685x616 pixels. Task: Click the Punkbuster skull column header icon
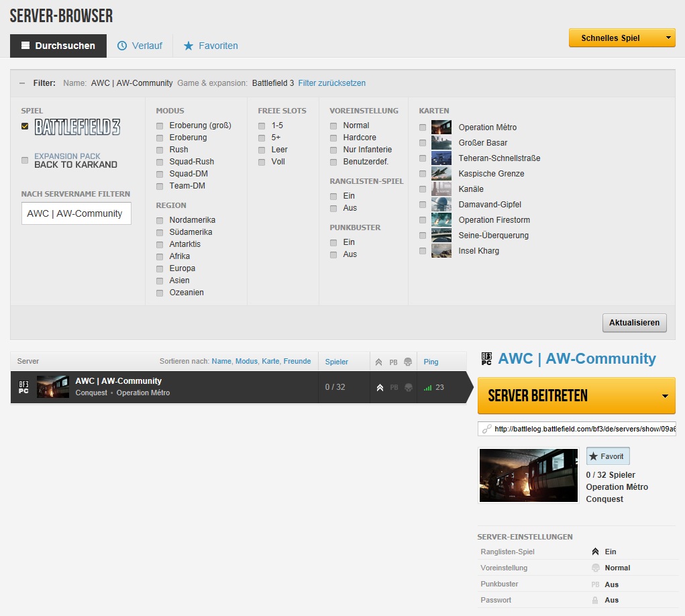pyautogui.click(x=407, y=362)
